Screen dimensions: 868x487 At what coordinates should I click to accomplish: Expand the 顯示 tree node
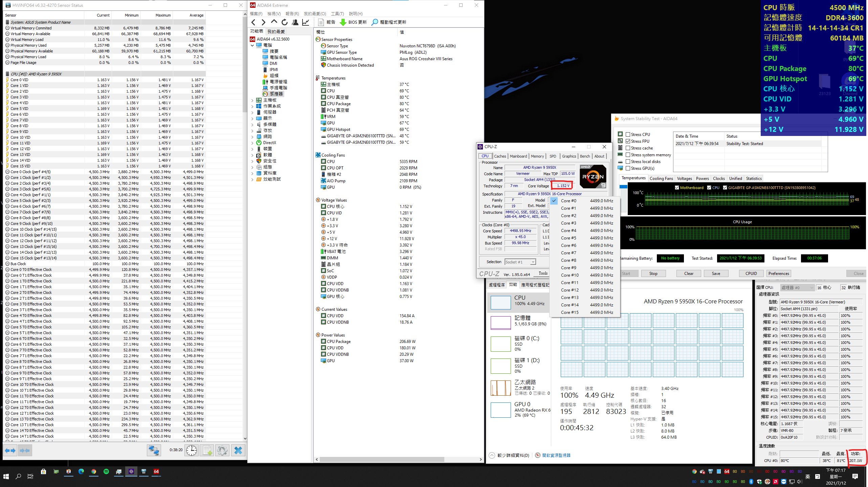pyautogui.click(x=252, y=118)
